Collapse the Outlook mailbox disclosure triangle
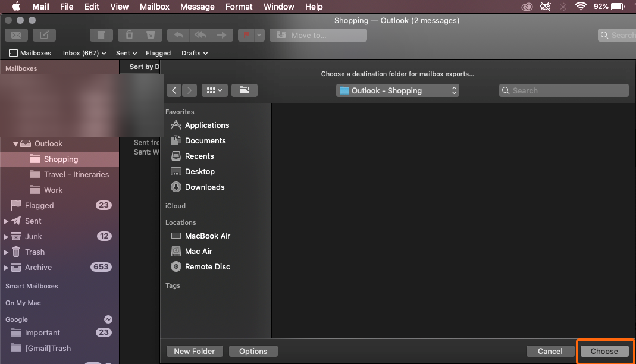This screenshot has height=364, width=636. pyautogui.click(x=15, y=144)
